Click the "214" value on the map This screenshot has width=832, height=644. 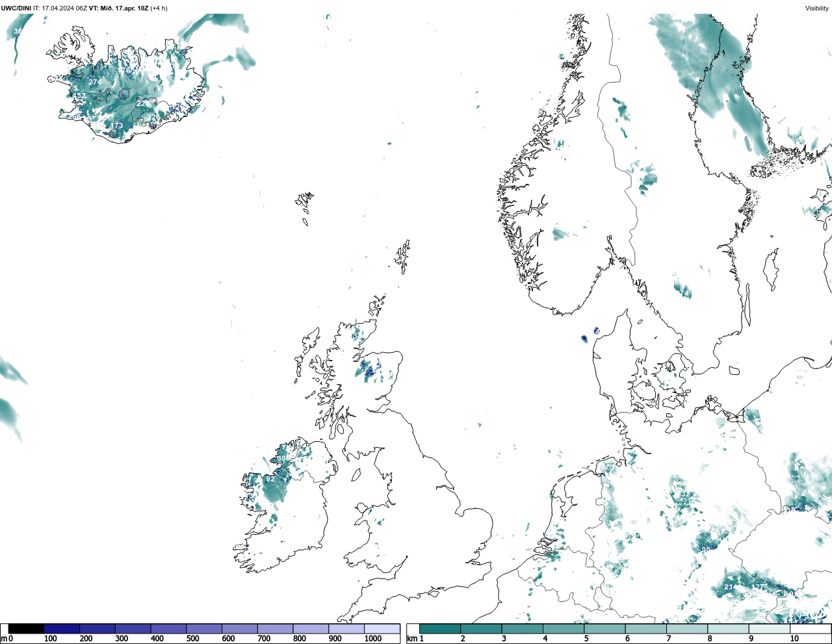point(731,587)
